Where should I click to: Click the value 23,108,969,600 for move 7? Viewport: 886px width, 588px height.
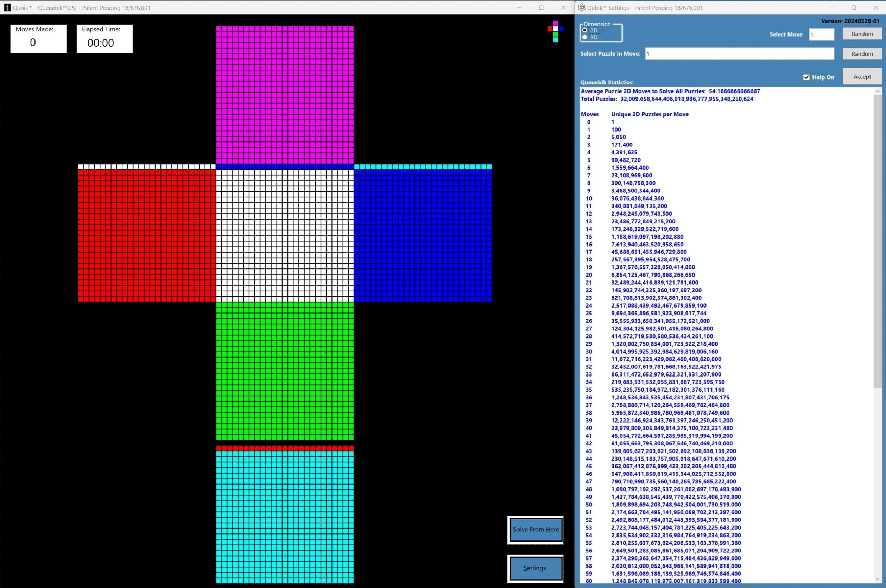point(631,175)
